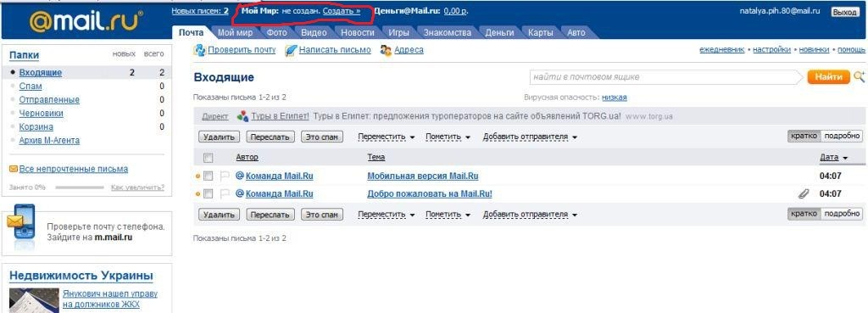
Task: Open the Новости tab
Action: click(x=357, y=33)
